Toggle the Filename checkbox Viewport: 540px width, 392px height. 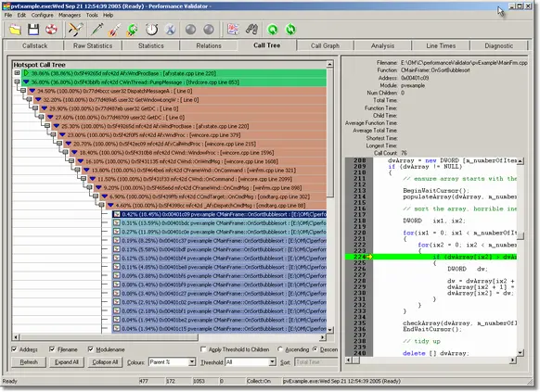[x=52, y=349]
